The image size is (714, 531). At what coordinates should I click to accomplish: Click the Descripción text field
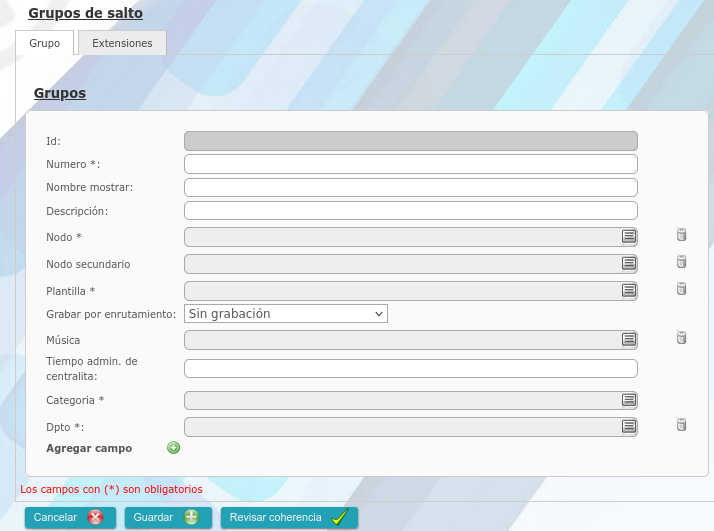click(x=411, y=211)
